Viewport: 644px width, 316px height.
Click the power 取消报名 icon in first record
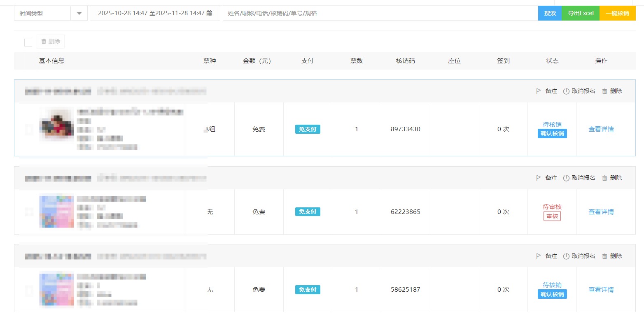(x=566, y=91)
